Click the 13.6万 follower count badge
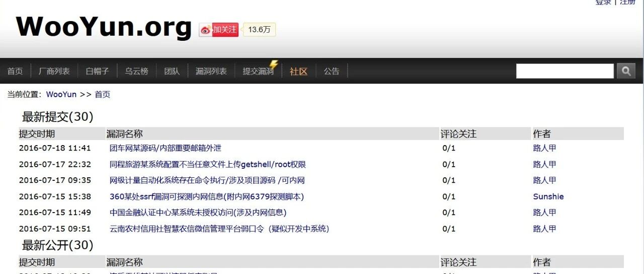The width and height of the screenshot is (644, 274). pos(260,30)
